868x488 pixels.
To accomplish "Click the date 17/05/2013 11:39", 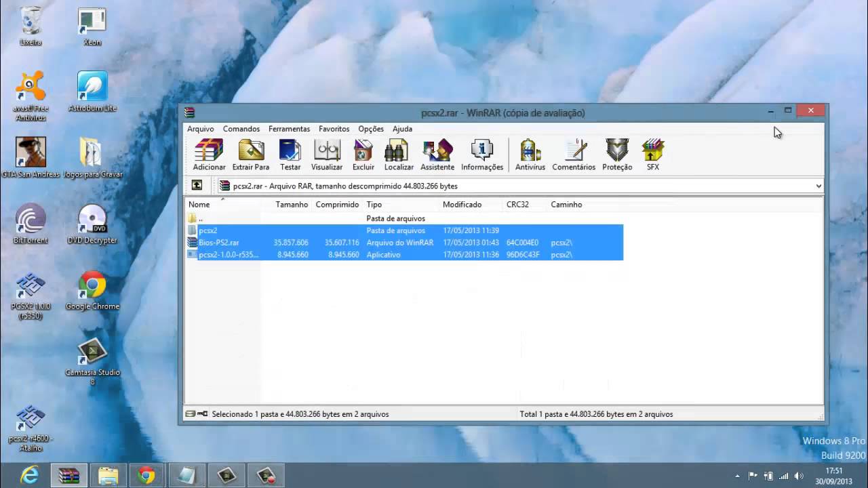I will (x=471, y=230).
